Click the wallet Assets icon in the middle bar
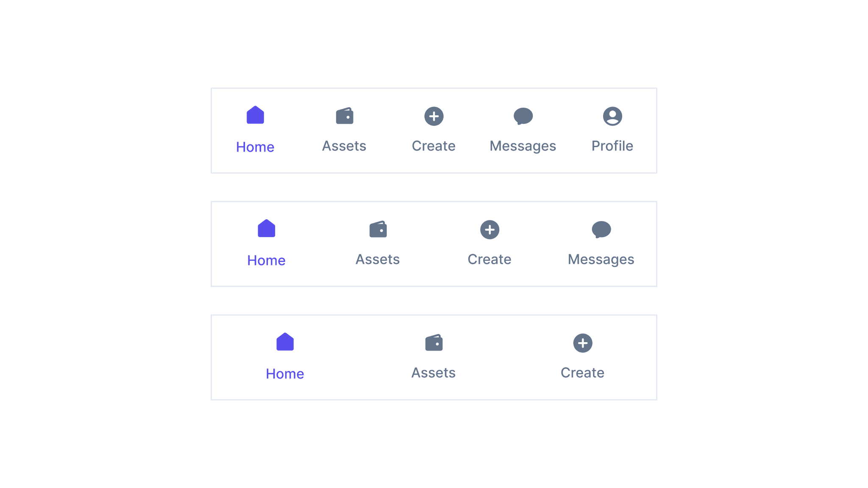Screen dimensions: 868x488 point(377,229)
